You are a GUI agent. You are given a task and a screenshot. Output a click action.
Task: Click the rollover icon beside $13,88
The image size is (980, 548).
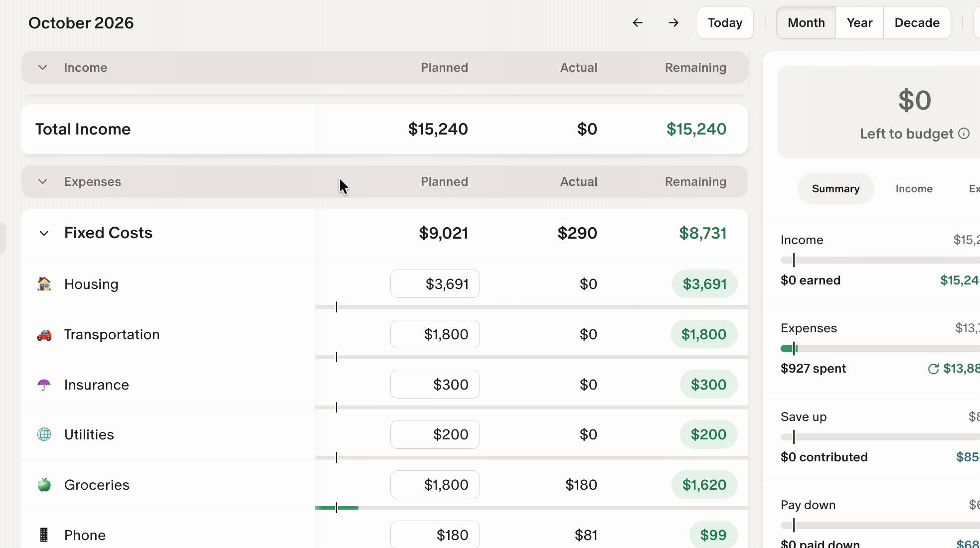click(933, 369)
